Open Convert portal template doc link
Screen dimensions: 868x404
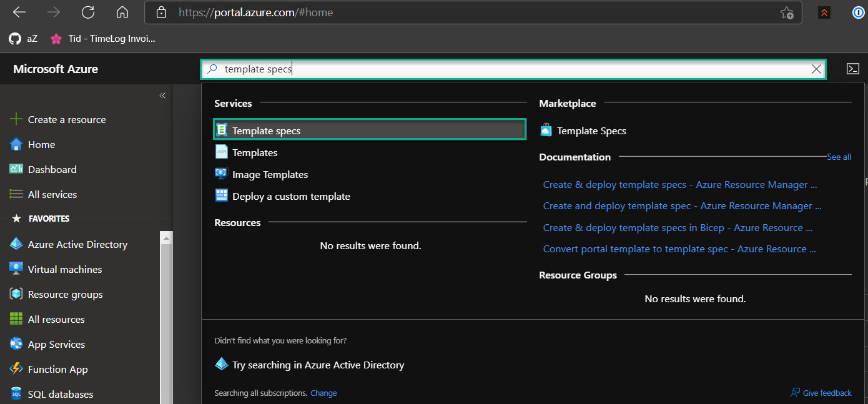[679, 249]
